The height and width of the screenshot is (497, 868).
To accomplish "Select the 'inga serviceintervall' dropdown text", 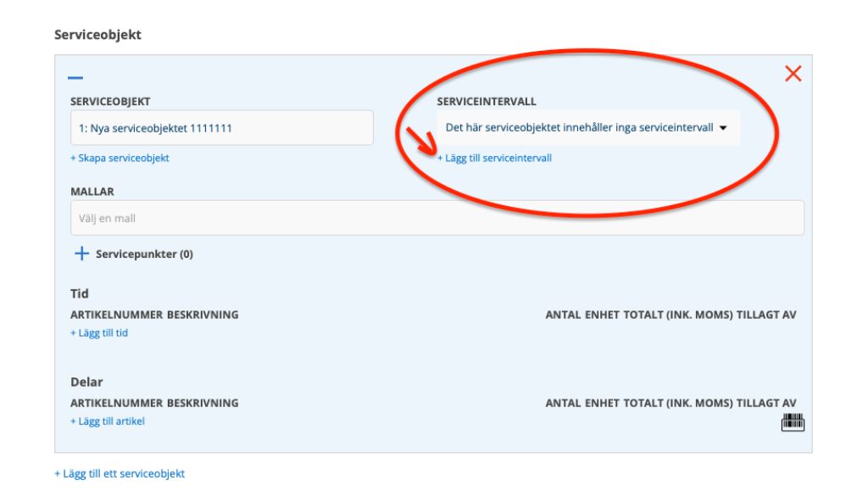I will 579,128.
